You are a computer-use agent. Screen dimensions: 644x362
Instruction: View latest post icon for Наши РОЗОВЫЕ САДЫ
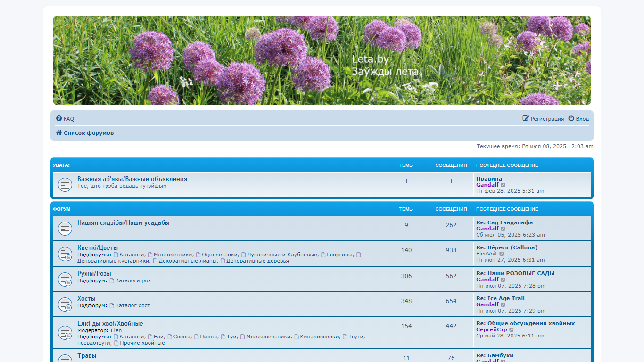(x=503, y=280)
